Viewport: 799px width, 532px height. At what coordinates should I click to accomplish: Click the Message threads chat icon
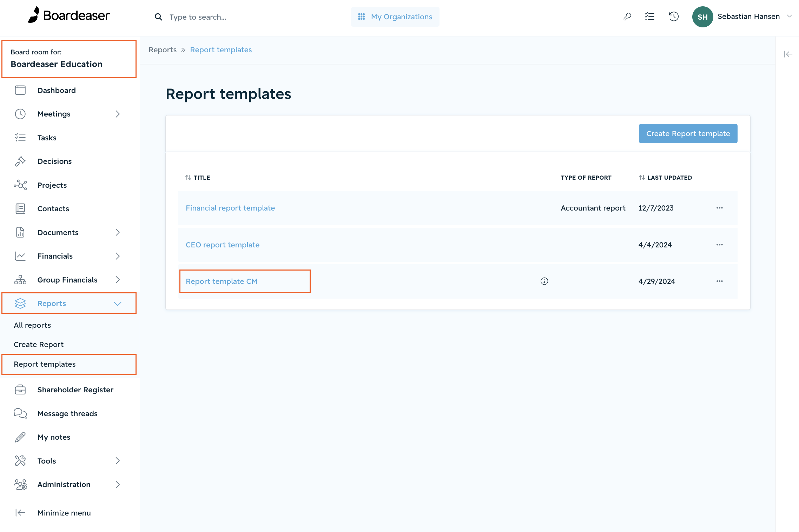point(20,413)
